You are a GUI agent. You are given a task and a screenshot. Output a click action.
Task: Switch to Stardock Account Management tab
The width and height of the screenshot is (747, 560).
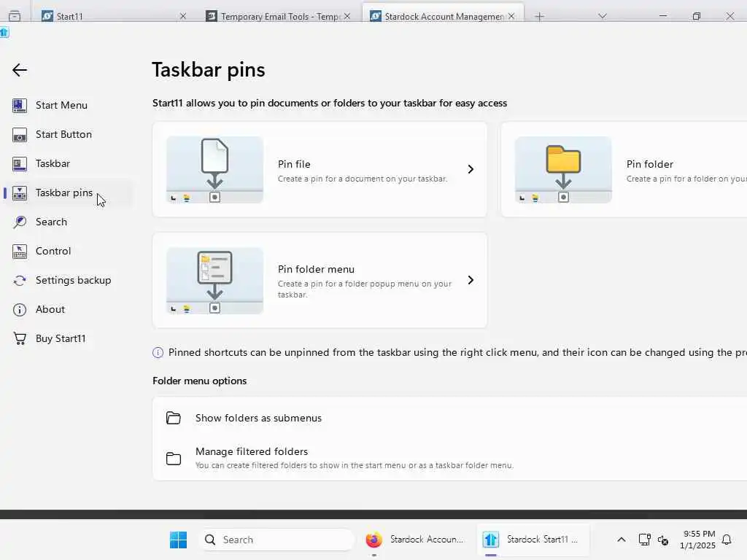pyautogui.click(x=443, y=15)
